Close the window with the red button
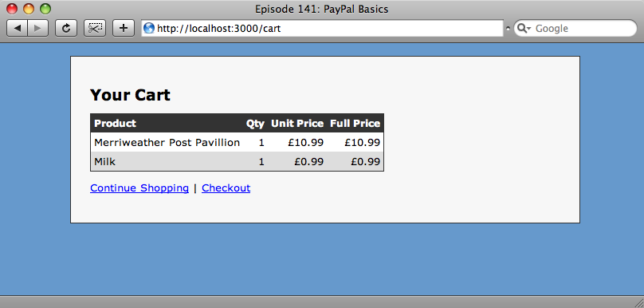The image size is (644, 308). [12, 9]
